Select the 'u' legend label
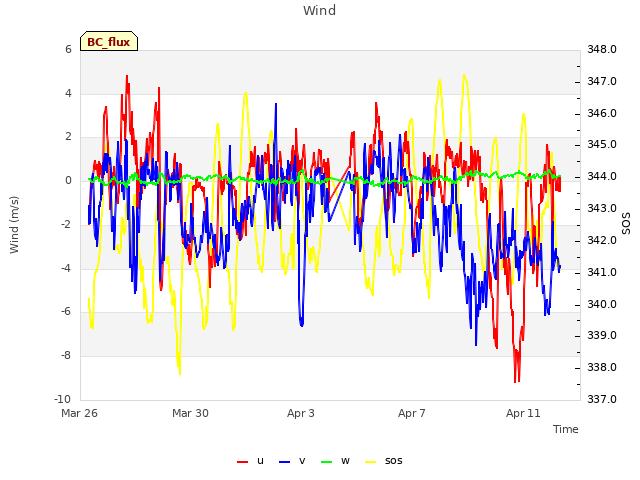The height and width of the screenshot is (480, 640). pyautogui.click(x=260, y=461)
